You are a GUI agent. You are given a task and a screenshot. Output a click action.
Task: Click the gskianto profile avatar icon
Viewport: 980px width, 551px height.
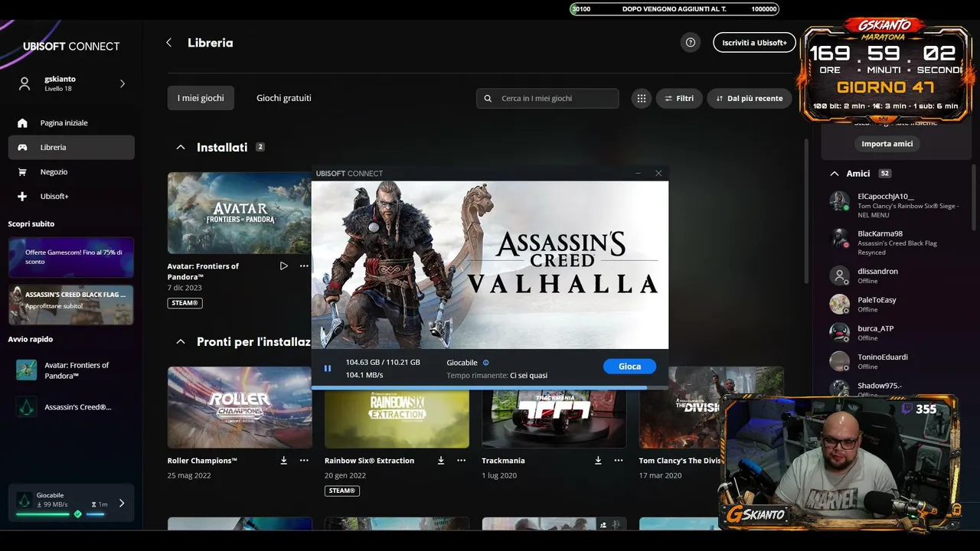[x=25, y=83]
